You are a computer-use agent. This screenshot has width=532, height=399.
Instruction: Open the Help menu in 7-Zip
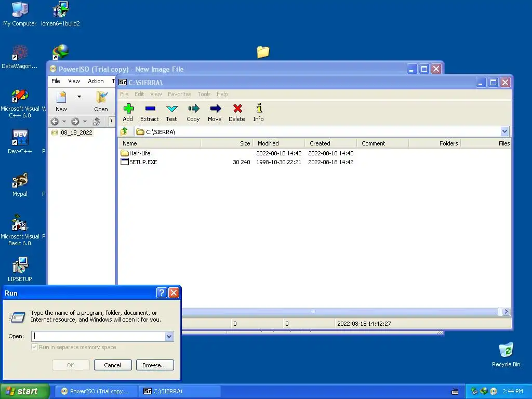point(222,94)
